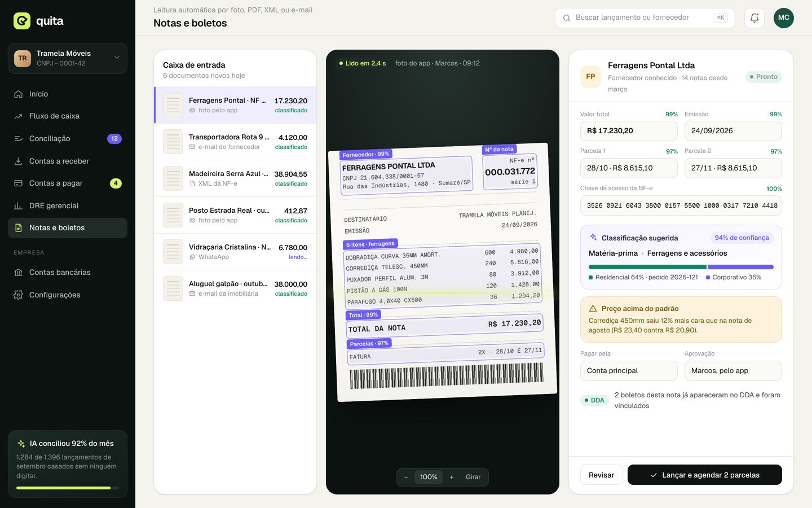Click the Fornecedor 99% tag on the scan
This screenshot has width=812, height=508.
coord(366,154)
